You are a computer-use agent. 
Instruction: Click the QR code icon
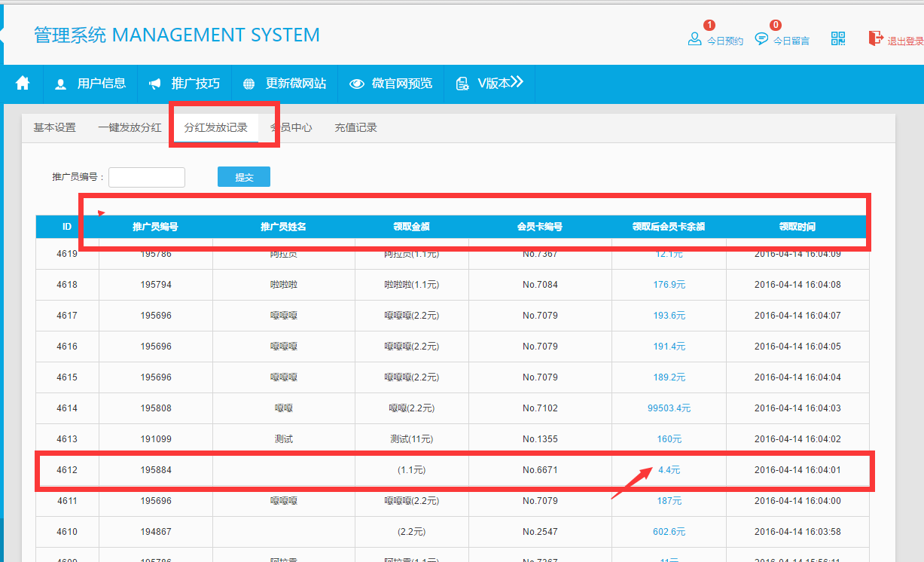click(838, 38)
